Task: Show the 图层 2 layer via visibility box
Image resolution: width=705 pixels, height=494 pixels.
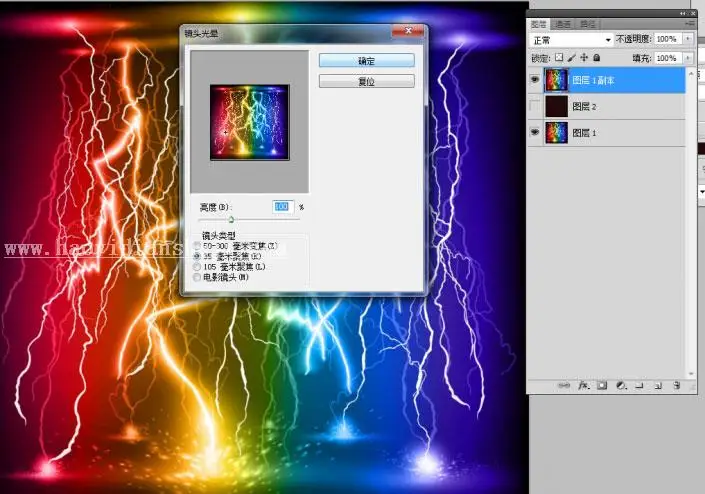Action: [x=535, y=106]
